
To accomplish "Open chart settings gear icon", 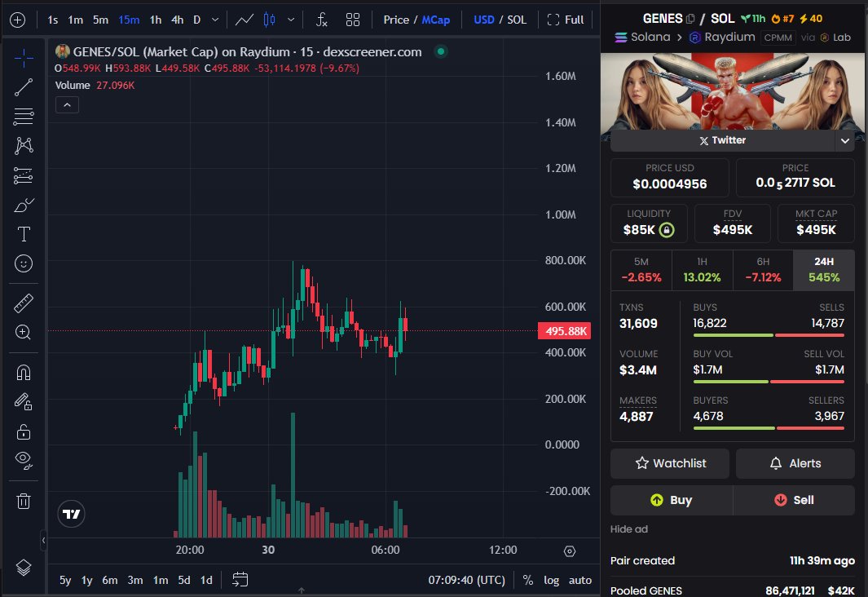I will pyautogui.click(x=570, y=551).
